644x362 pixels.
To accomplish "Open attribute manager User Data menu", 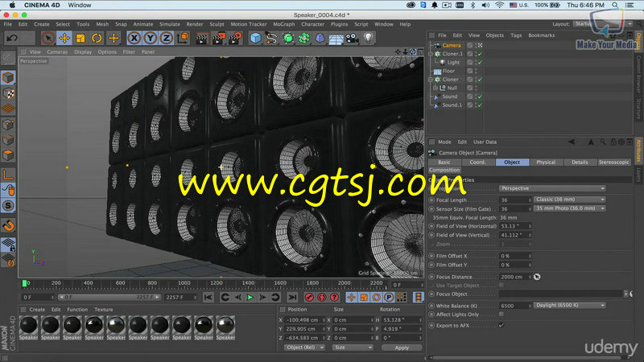I will pos(485,142).
